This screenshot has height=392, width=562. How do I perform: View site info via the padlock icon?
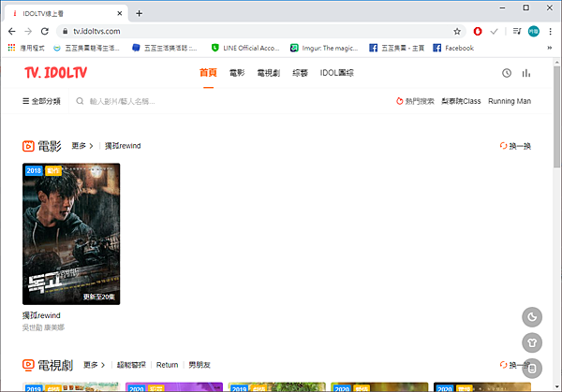pyautogui.click(x=65, y=32)
